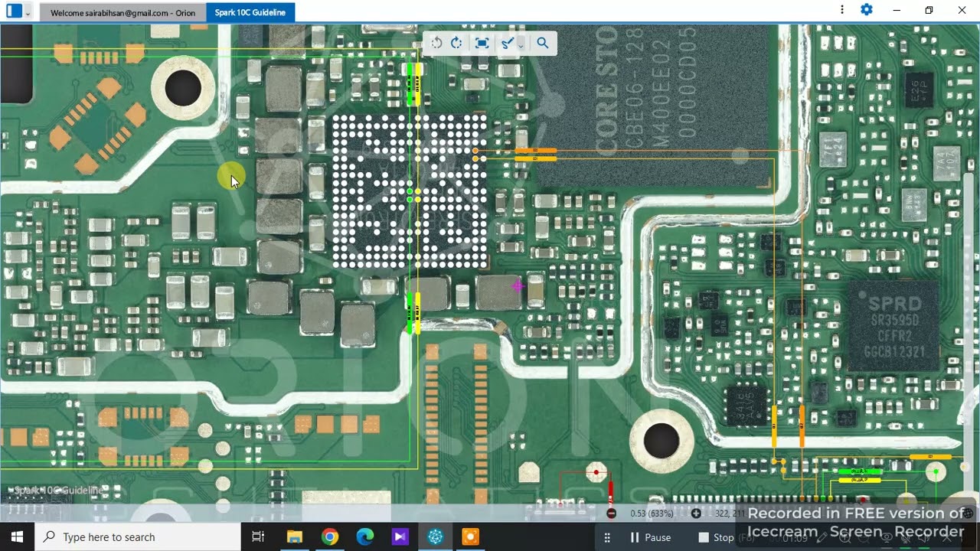Launch Microsoft Edge from the taskbar

pos(364,537)
